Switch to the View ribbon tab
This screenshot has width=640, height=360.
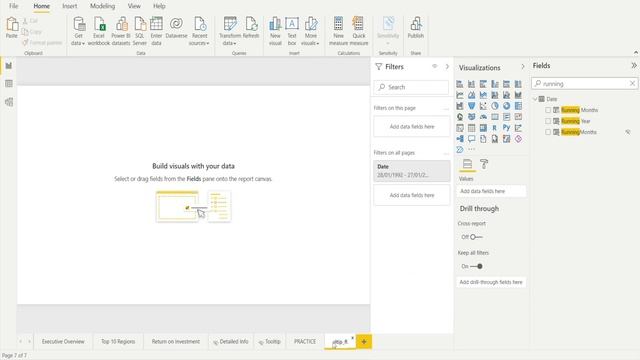click(x=134, y=6)
